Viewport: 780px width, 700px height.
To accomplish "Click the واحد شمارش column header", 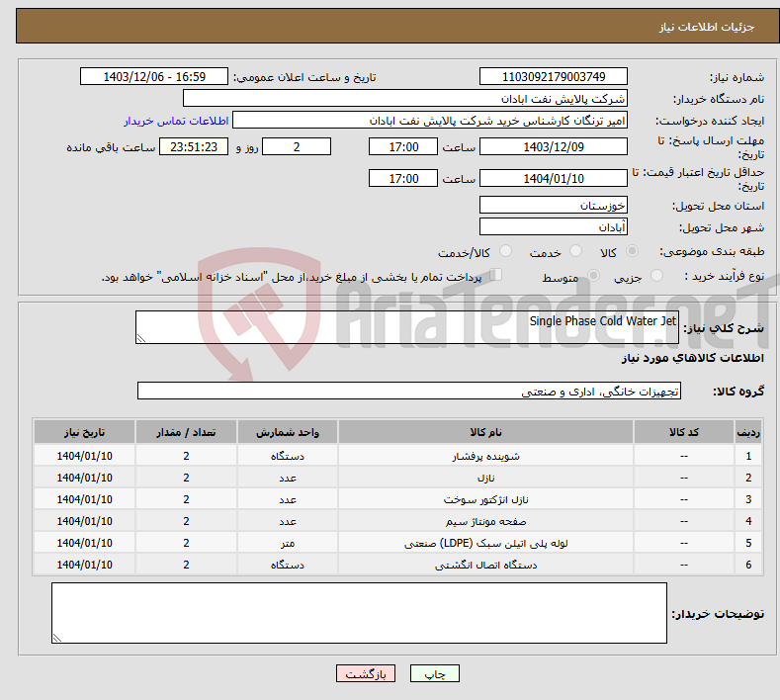I will [x=288, y=432].
